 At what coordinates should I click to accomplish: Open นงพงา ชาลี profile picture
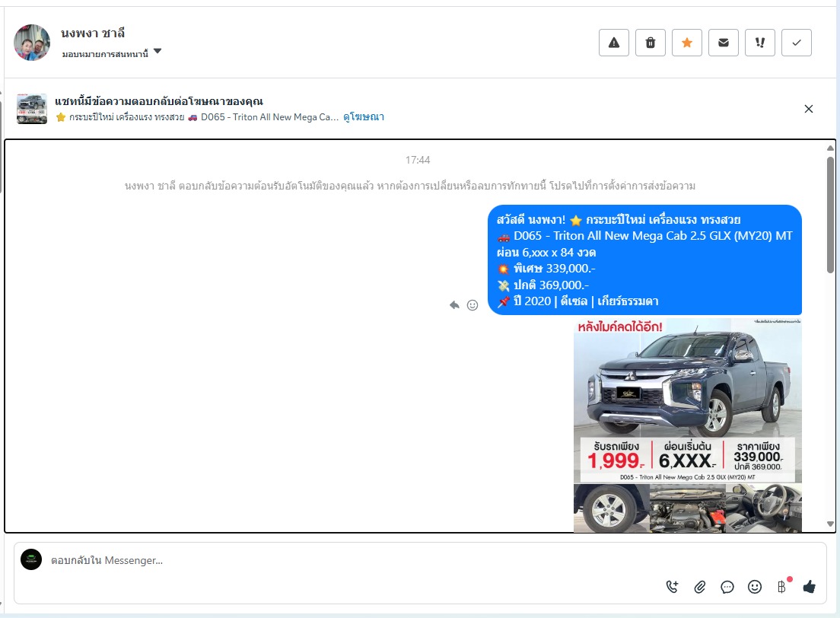32,43
